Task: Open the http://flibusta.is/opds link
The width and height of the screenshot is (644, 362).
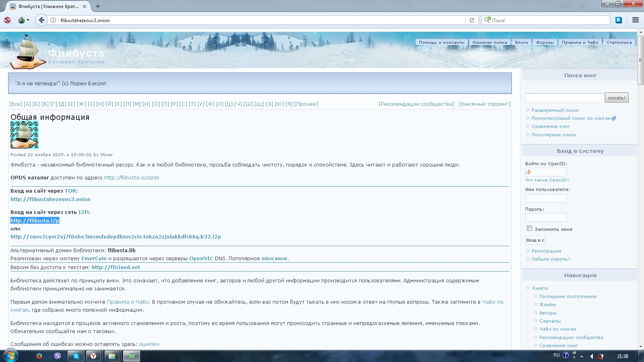Action: (x=132, y=177)
